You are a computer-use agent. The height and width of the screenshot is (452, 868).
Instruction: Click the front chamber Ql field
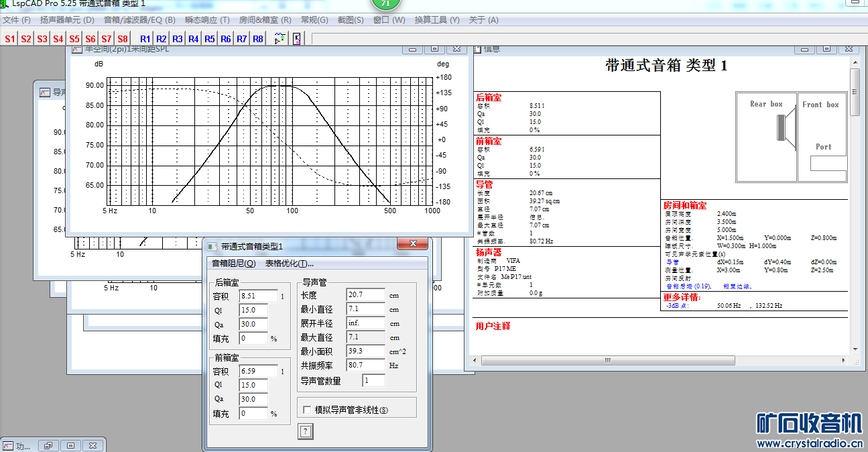[x=253, y=385]
